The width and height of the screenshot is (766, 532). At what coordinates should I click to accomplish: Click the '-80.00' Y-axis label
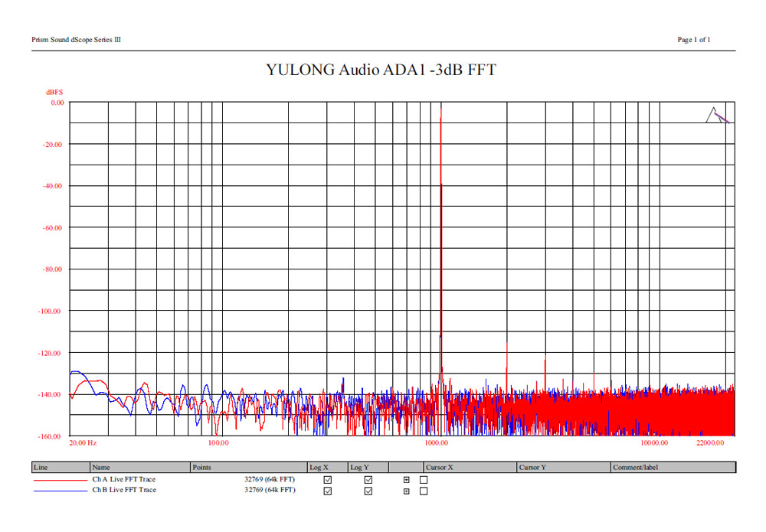(53, 269)
